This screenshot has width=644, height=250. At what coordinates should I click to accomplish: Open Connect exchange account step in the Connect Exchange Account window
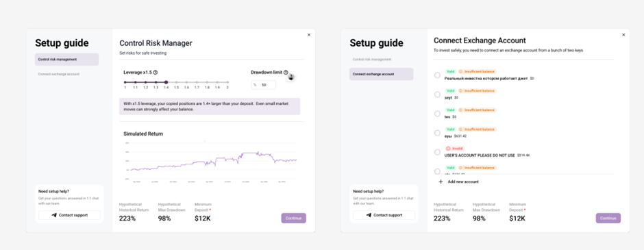tap(381, 74)
